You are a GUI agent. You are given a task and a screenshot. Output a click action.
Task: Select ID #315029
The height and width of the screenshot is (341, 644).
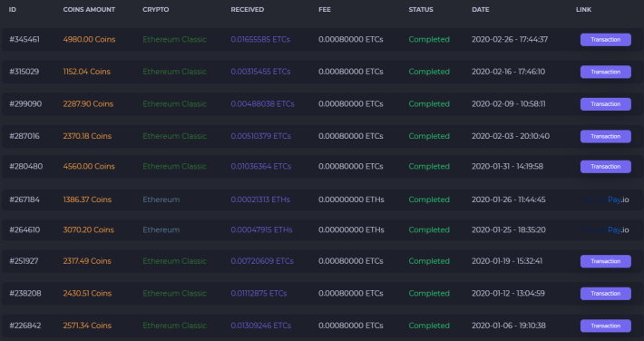click(x=24, y=72)
